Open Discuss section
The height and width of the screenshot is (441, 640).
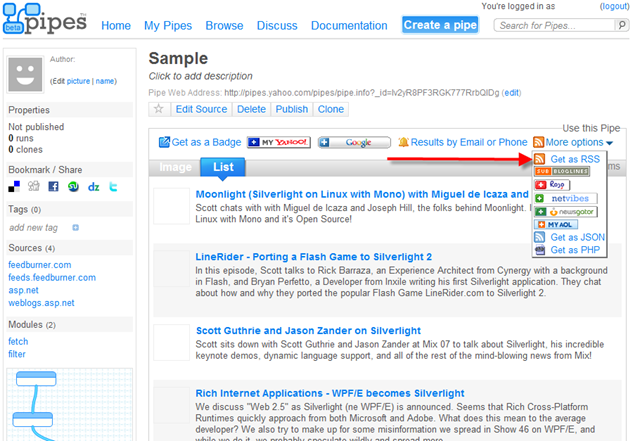click(277, 25)
